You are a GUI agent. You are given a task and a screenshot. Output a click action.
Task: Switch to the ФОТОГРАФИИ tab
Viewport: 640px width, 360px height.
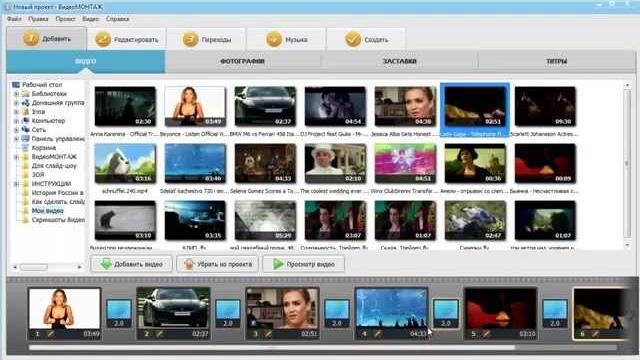pyautogui.click(x=242, y=61)
